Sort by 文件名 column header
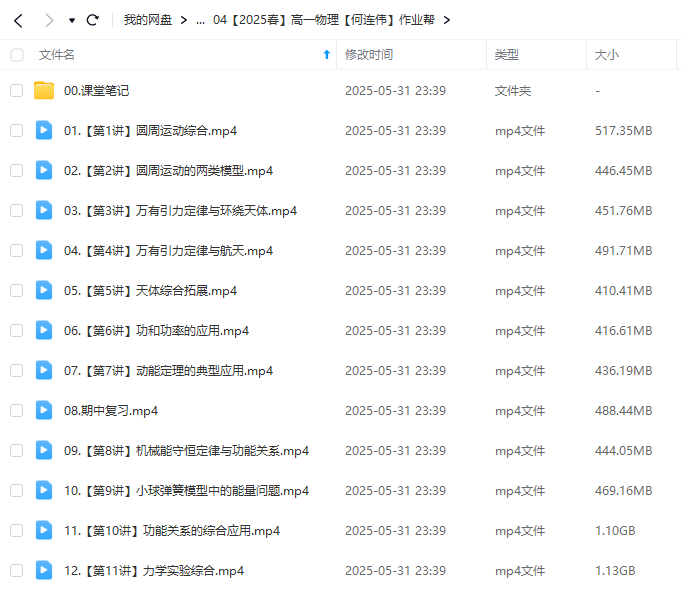The height and width of the screenshot is (596, 681). click(56, 55)
